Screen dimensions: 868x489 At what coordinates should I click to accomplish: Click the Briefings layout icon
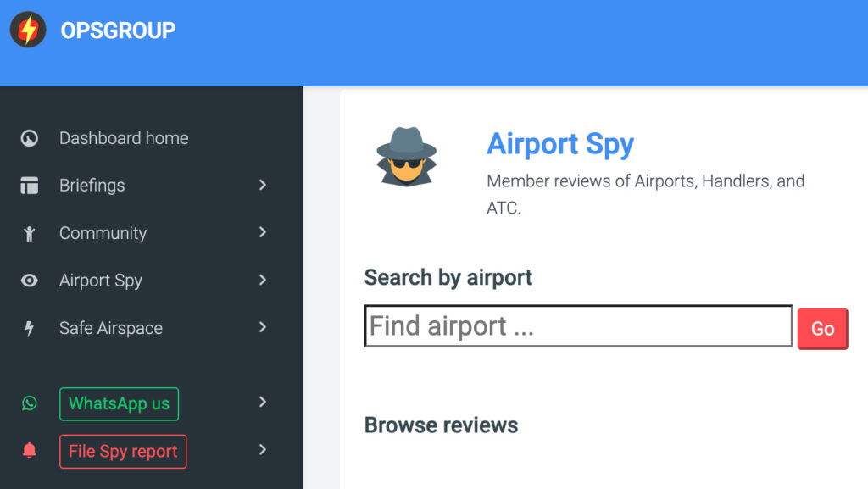(x=30, y=186)
